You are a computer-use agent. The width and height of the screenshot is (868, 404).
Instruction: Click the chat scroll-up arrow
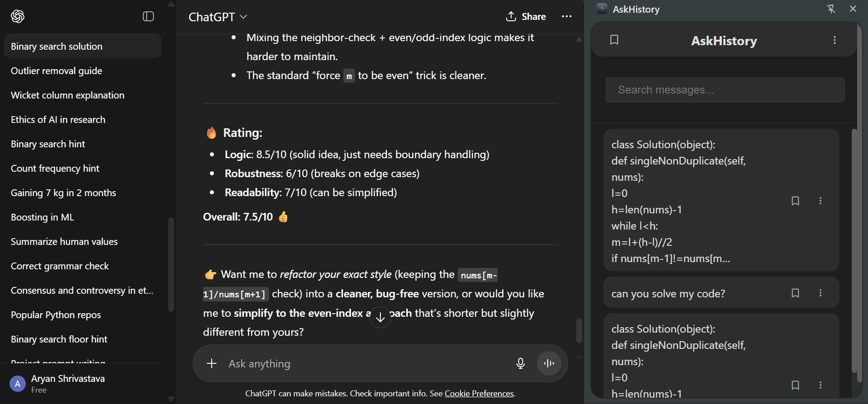tap(579, 40)
